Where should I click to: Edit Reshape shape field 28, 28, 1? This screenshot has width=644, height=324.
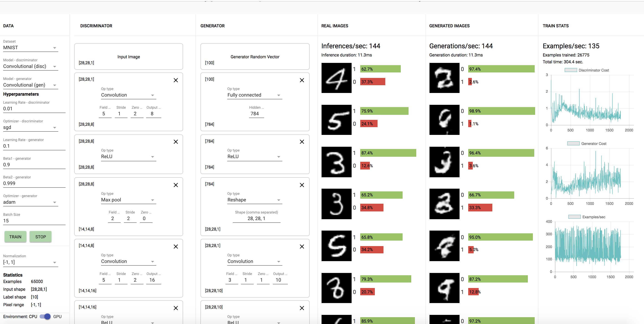[x=256, y=219]
